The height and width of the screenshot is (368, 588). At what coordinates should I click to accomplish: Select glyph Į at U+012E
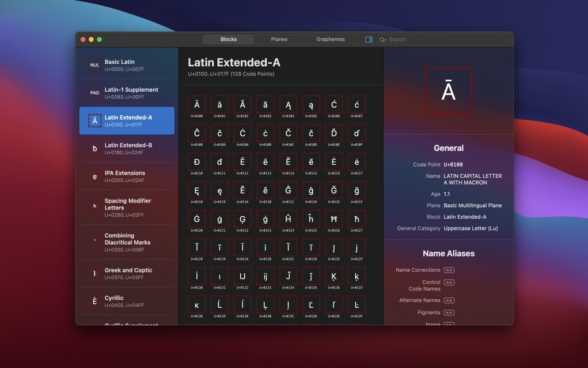click(x=334, y=247)
